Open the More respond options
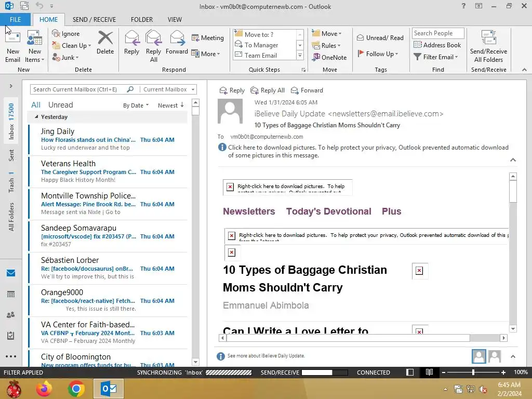532x399 pixels. point(206,54)
